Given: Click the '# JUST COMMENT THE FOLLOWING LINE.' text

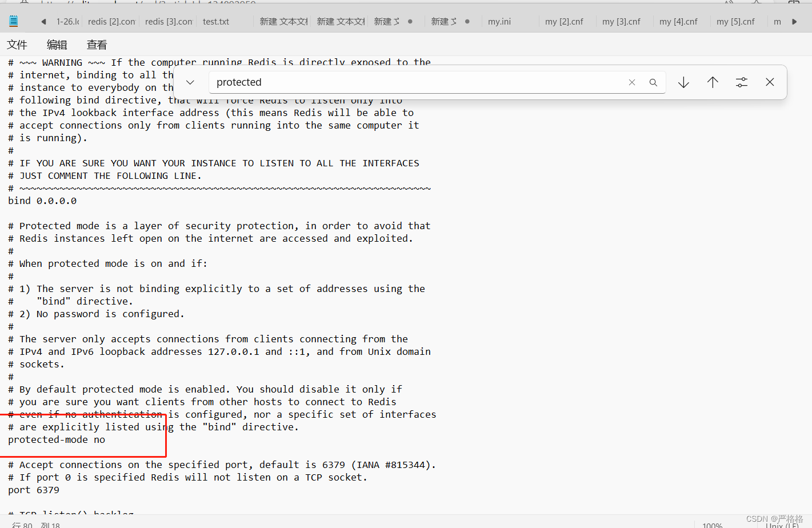Looking at the screenshot, I should click(105, 175).
